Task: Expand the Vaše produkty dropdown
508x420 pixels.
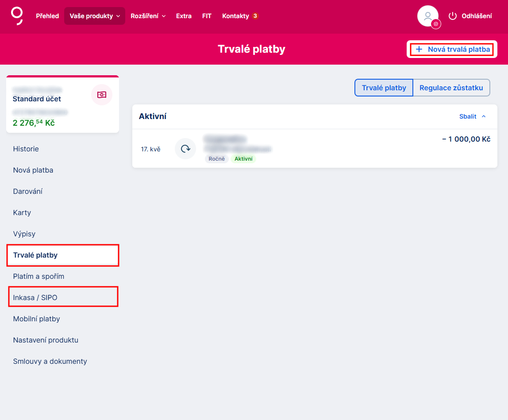Action: click(x=94, y=16)
